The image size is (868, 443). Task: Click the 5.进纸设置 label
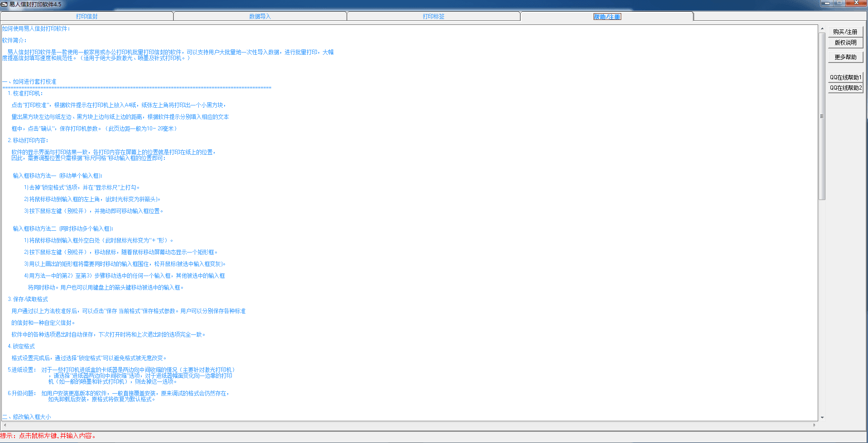tap(22, 370)
